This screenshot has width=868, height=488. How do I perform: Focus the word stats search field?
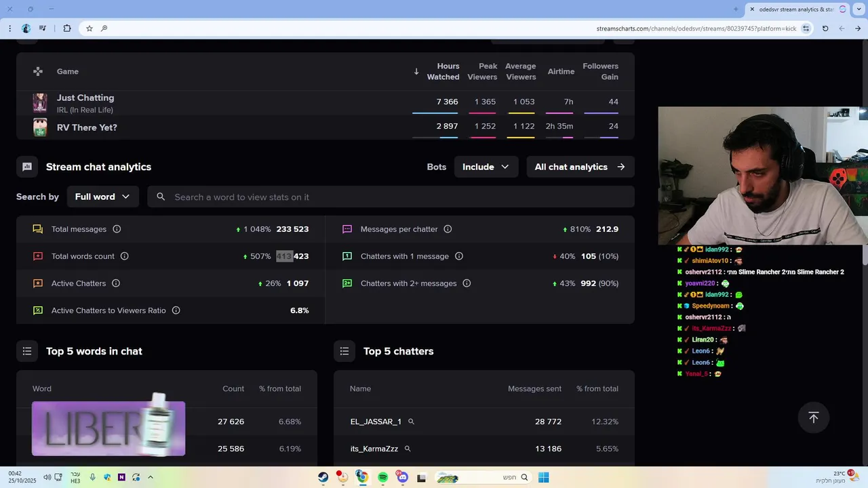pos(391,197)
